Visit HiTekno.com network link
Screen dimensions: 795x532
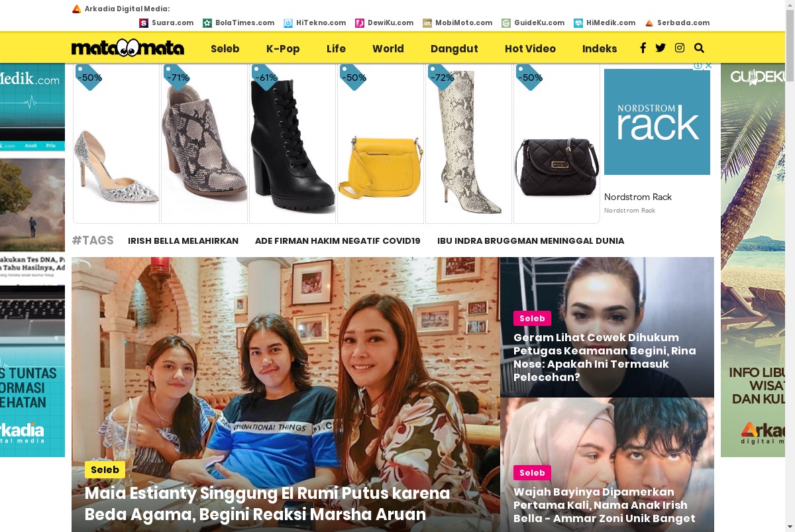315,23
